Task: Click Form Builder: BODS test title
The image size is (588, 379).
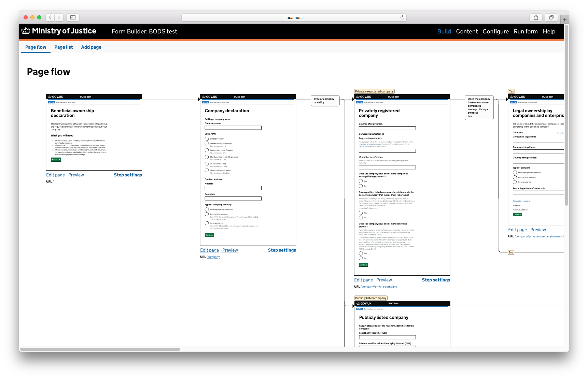Action: pyautogui.click(x=144, y=31)
